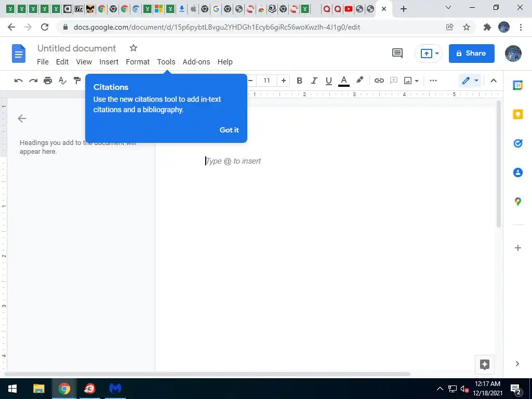Toggle underline formatting
Image resolution: width=532 pixels, height=399 pixels.
tap(328, 81)
